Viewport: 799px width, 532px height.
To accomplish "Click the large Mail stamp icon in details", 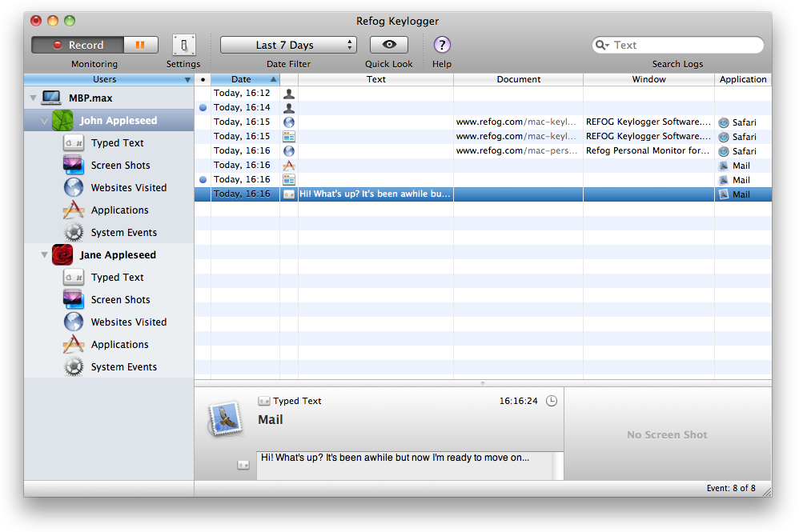I will tap(225, 419).
